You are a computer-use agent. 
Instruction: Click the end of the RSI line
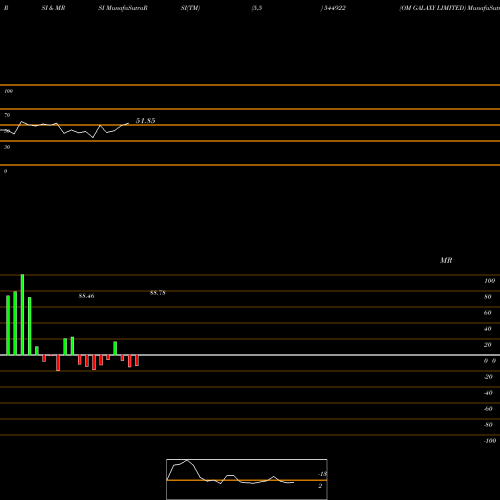[128, 124]
